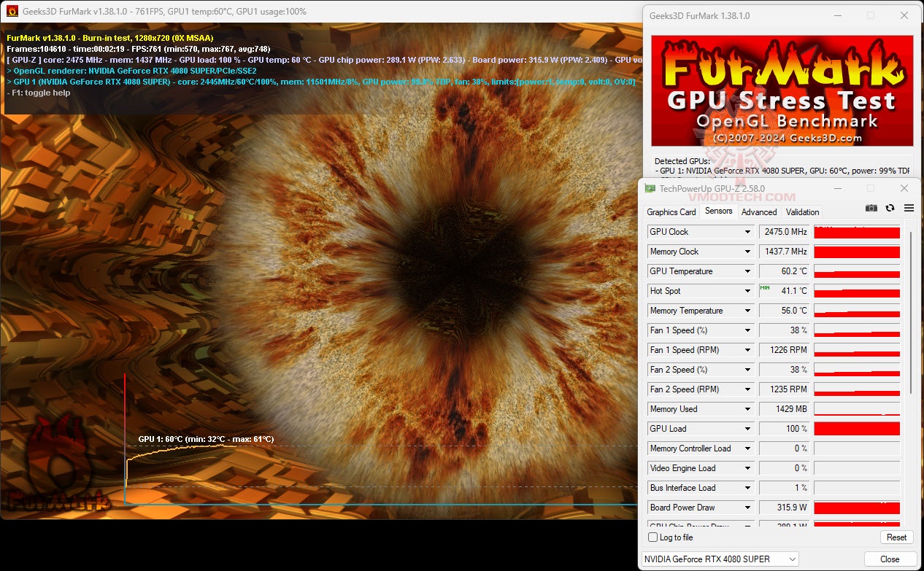Click the GPU-Z sensors vertical scrollbar
The image size is (924, 571).
[910, 314]
